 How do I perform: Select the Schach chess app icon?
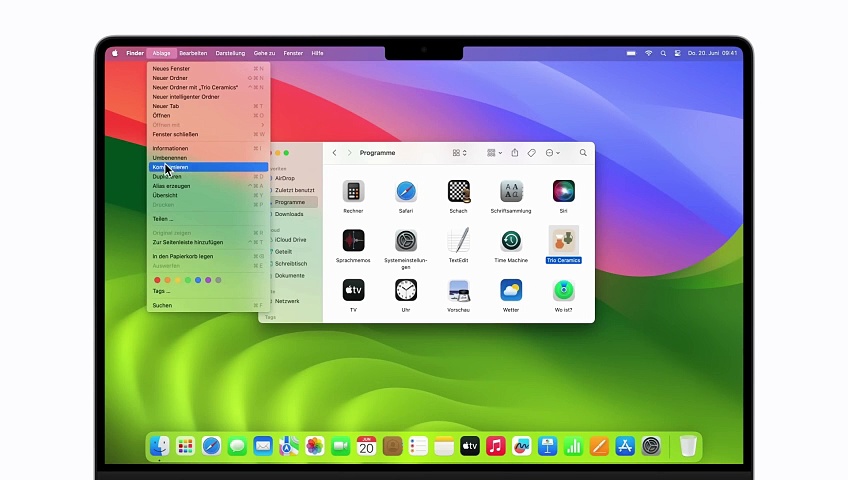click(x=458, y=191)
